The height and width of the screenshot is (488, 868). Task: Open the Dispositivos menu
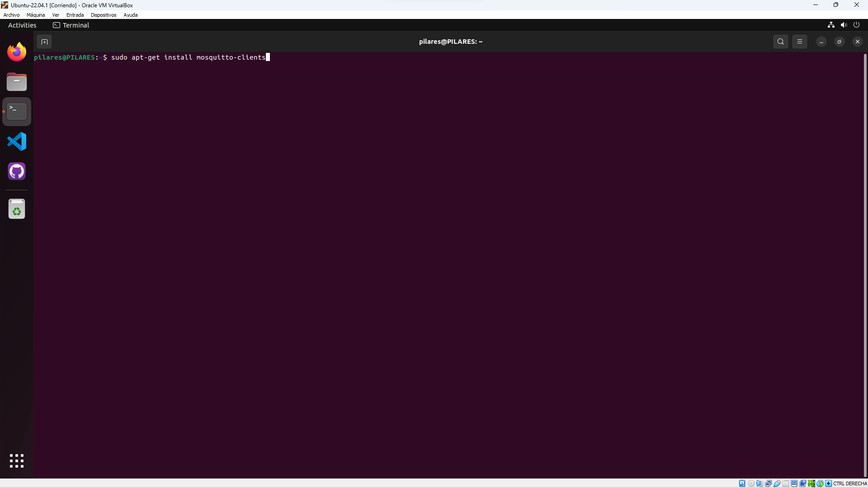104,15
